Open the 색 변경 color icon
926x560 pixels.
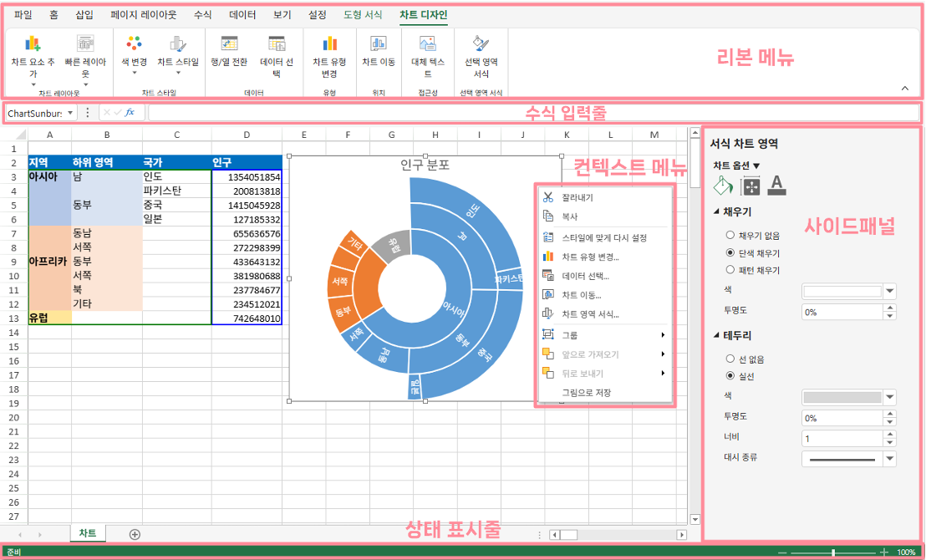[x=134, y=43]
